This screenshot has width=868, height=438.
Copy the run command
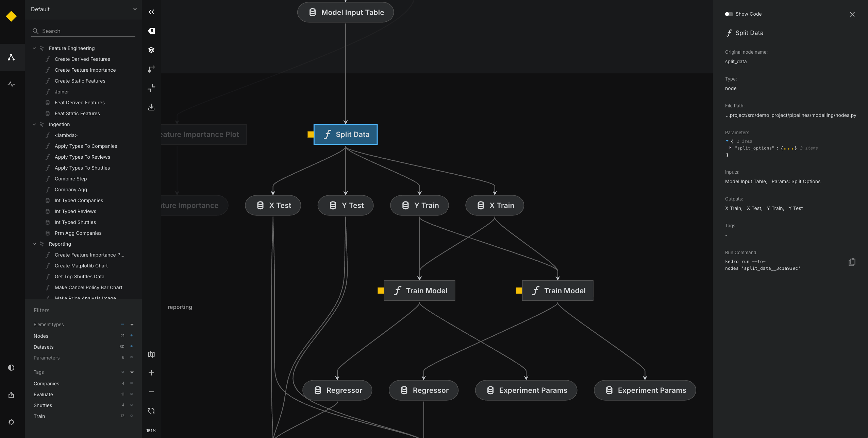tap(852, 262)
